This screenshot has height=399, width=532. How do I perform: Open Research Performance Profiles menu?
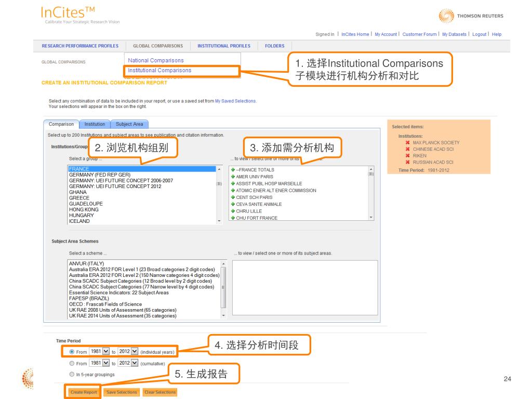[80, 46]
